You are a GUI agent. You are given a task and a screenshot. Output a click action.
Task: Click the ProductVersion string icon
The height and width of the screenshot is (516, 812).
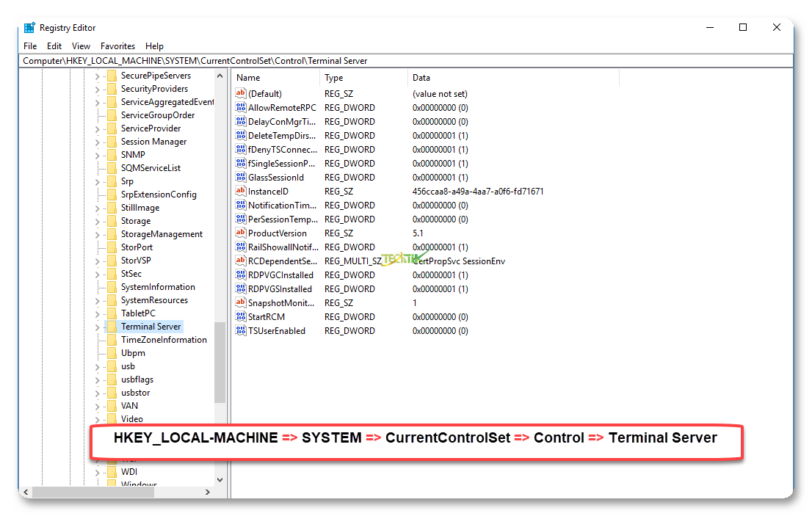pyautogui.click(x=241, y=233)
